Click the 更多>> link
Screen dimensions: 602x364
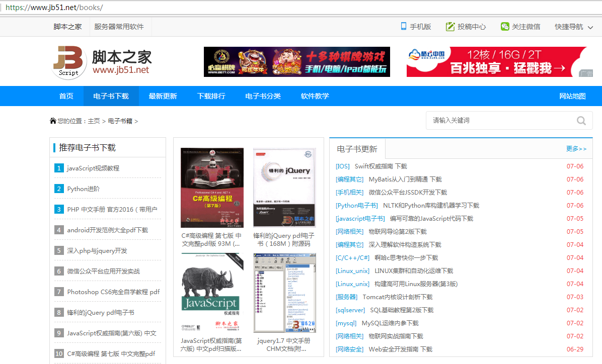click(576, 148)
